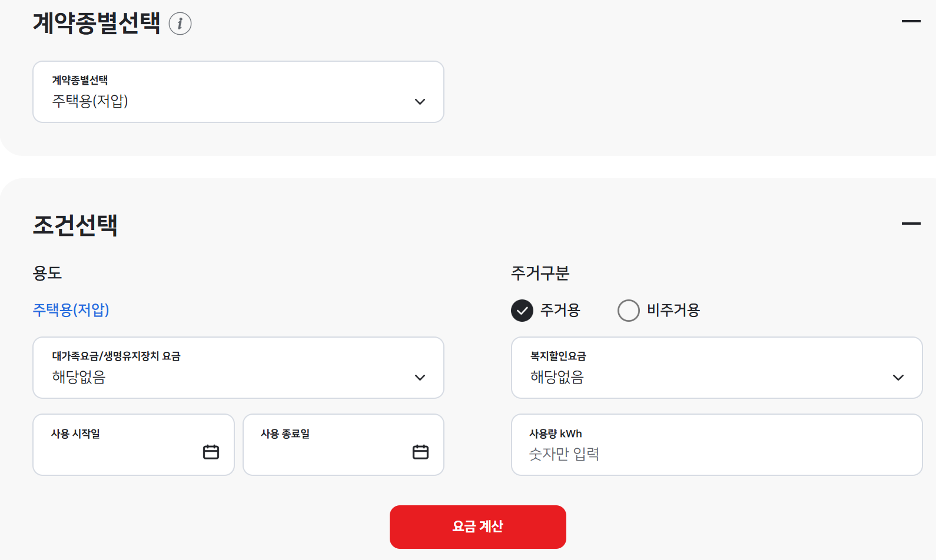Image resolution: width=936 pixels, height=560 pixels.
Task: Select the 비주거용 radio button
Action: [x=629, y=311]
